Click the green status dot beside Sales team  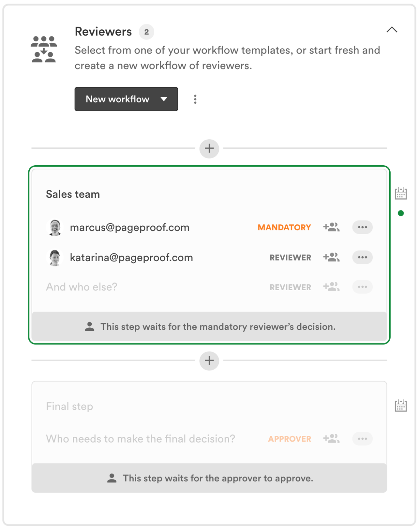coord(400,213)
